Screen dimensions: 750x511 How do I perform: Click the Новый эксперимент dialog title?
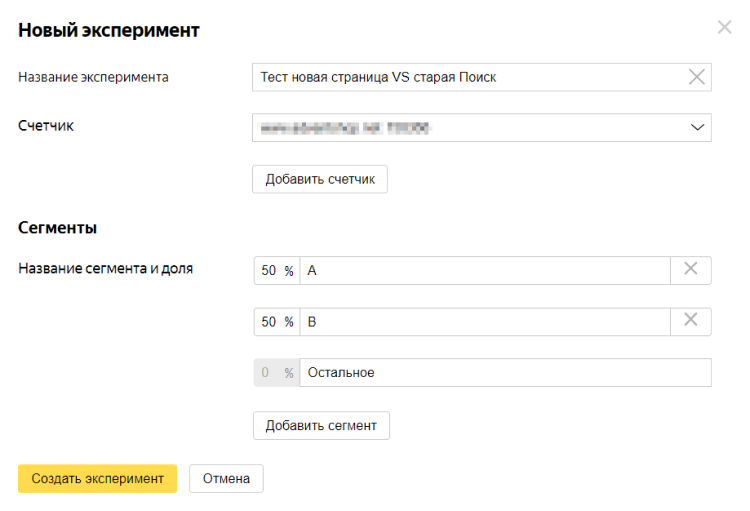[x=109, y=31]
